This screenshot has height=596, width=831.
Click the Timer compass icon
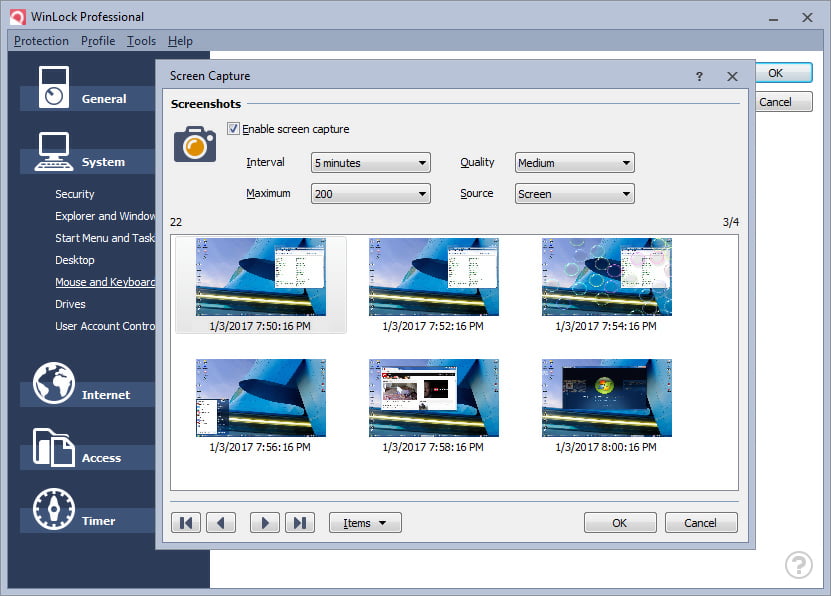click(54, 509)
